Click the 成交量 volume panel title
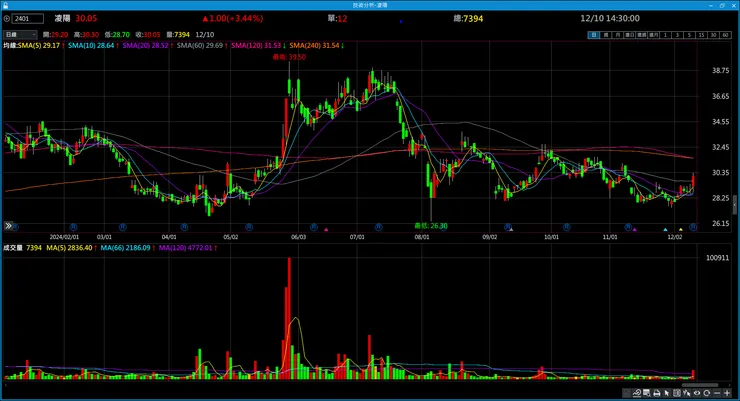This screenshot has height=401, width=740. (13, 248)
